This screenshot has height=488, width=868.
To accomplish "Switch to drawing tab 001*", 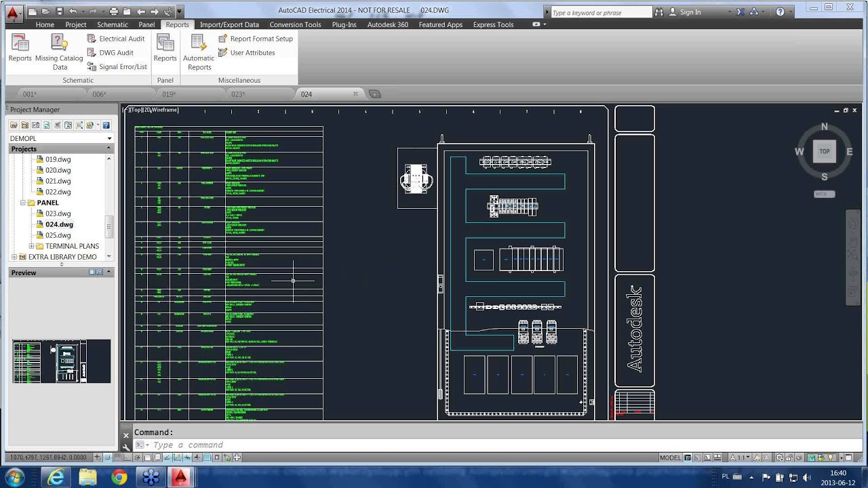I will tap(30, 94).
